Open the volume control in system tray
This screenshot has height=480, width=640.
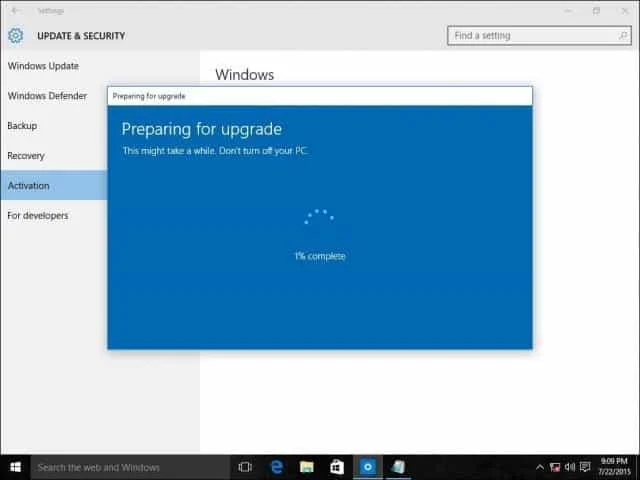point(570,467)
